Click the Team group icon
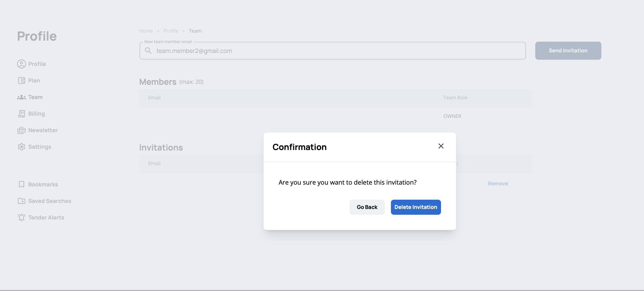Image resolution: width=644 pixels, height=291 pixels. [x=22, y=97]
